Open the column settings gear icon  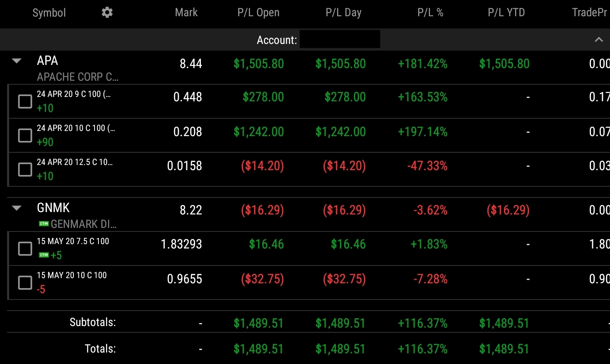coord(107,13)
